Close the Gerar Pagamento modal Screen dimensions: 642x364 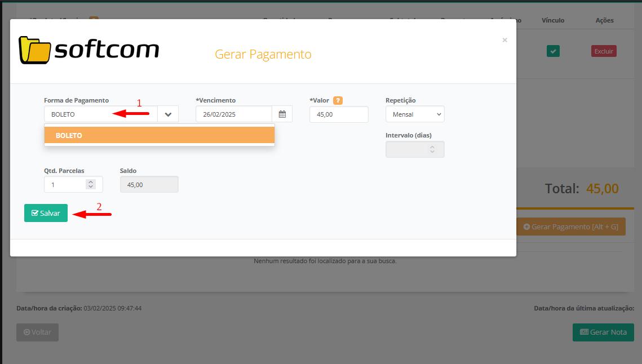click(504, 40)
